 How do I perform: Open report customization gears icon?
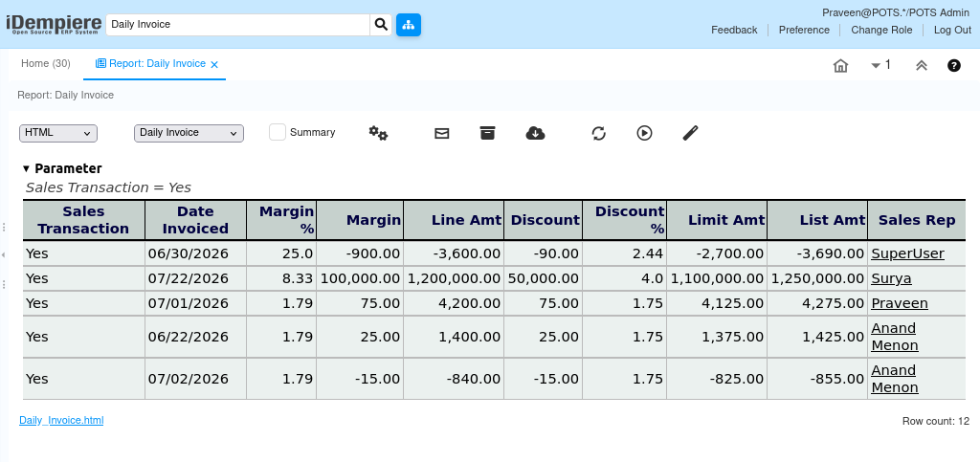(x=378, y=133)
